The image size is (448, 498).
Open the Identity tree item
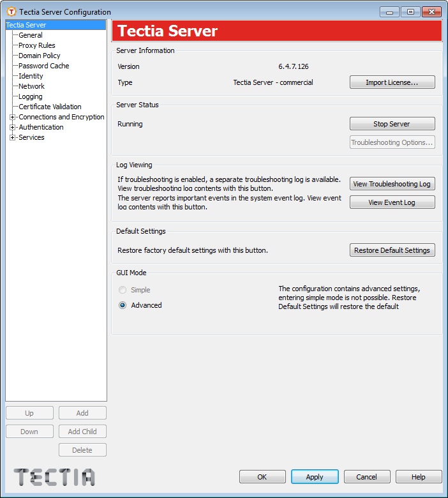[x=31, y=76]
